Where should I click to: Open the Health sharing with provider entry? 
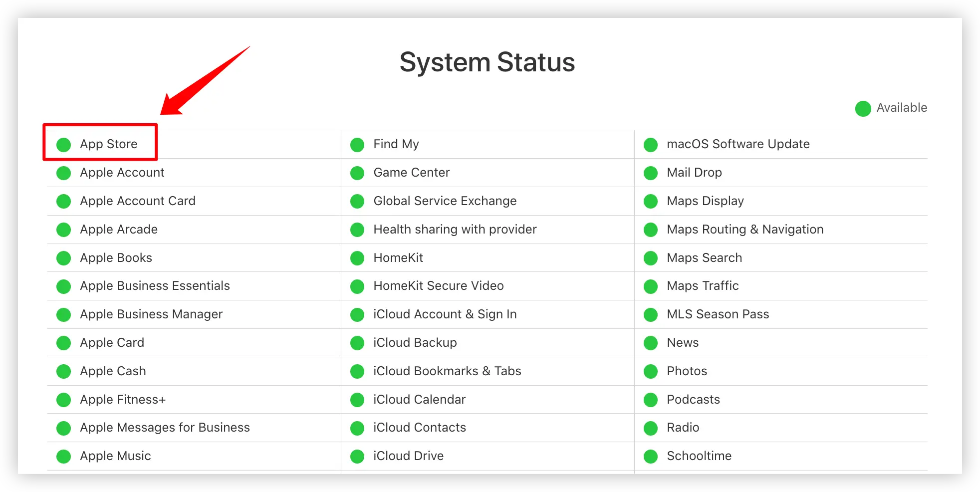[455, 230]
